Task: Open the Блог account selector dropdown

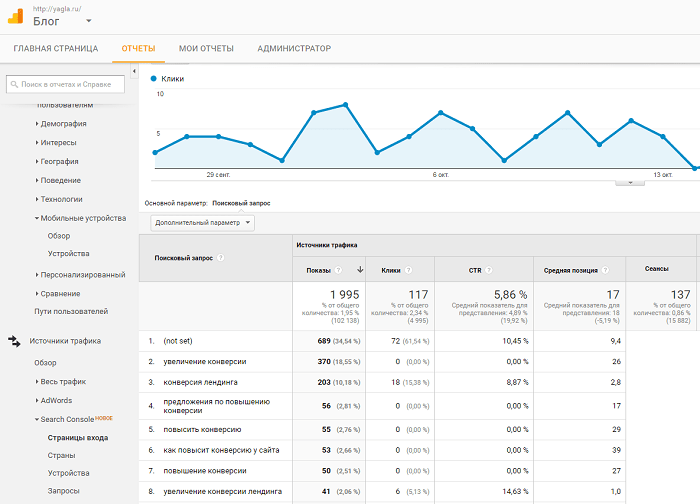Action: pos(88,21)
